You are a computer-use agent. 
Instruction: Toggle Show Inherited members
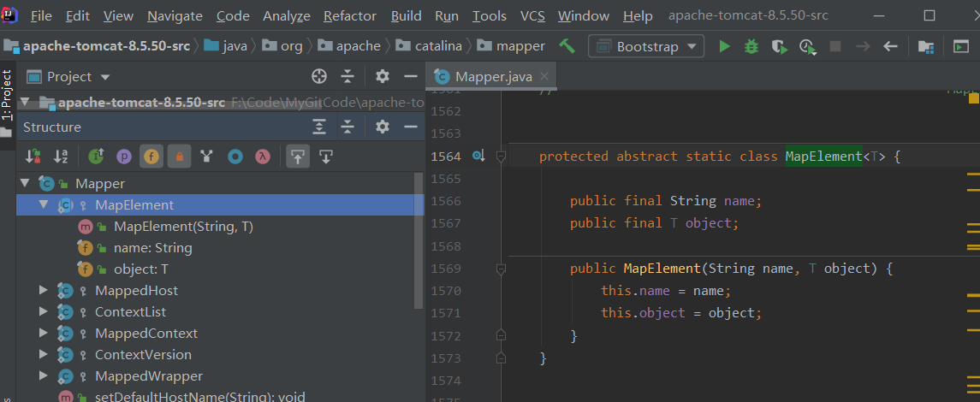click(x=96, y=156)
